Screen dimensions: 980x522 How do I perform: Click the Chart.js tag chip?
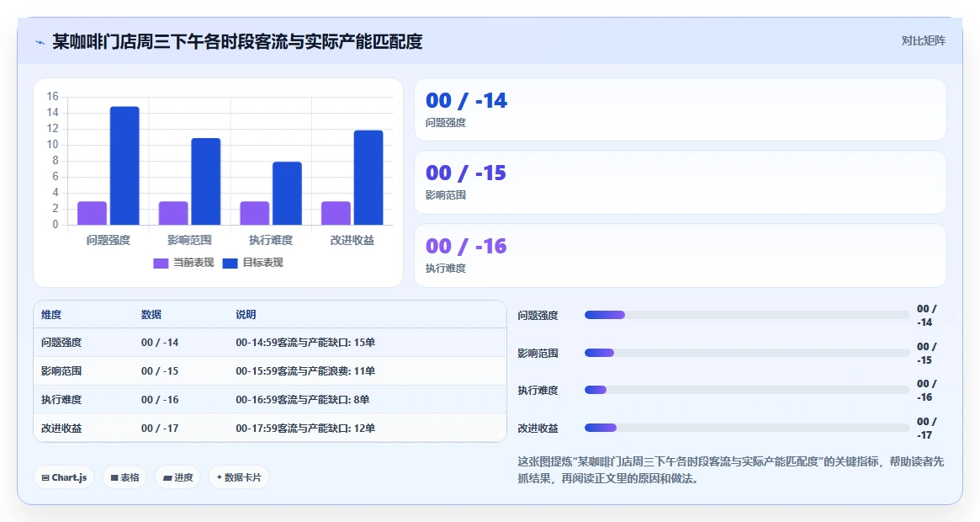[x=64, y=477]
